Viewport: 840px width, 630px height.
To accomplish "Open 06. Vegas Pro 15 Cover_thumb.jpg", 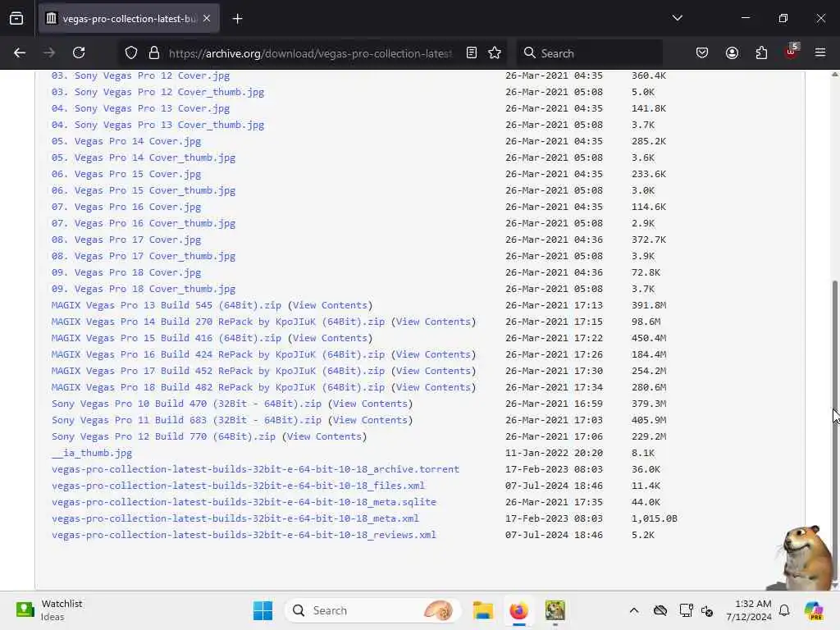I will point(143,190).
